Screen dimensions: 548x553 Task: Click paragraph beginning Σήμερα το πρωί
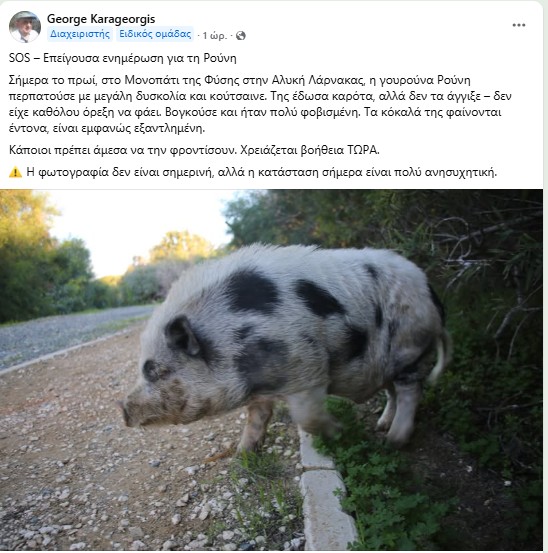pos(260,104)
